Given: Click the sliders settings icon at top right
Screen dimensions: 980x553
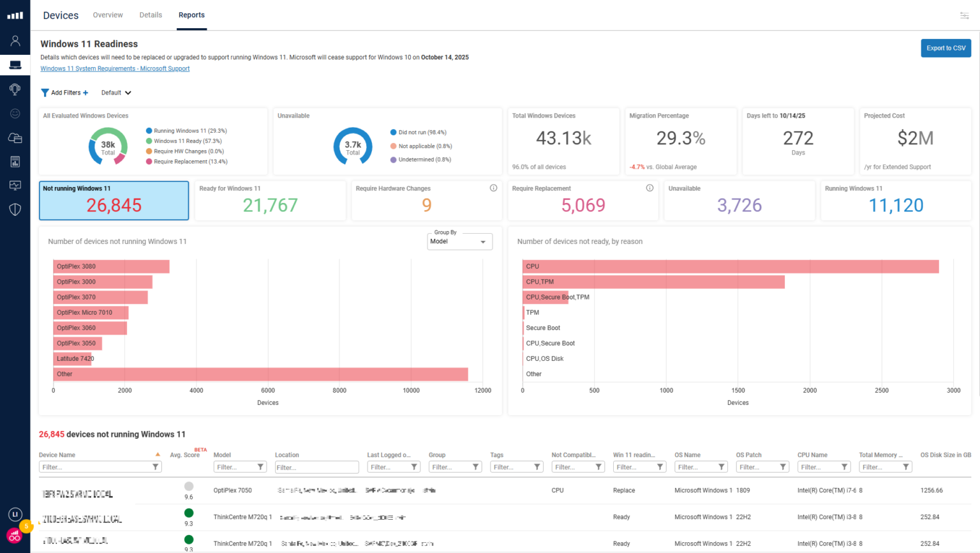Looking at the screenshot, I should click(x=965, y=15).
